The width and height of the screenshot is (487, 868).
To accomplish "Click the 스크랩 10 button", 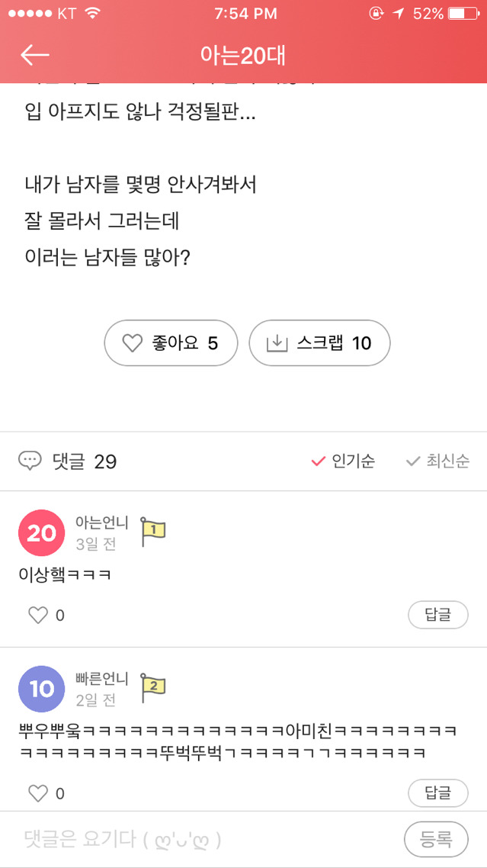I will 319,343.
